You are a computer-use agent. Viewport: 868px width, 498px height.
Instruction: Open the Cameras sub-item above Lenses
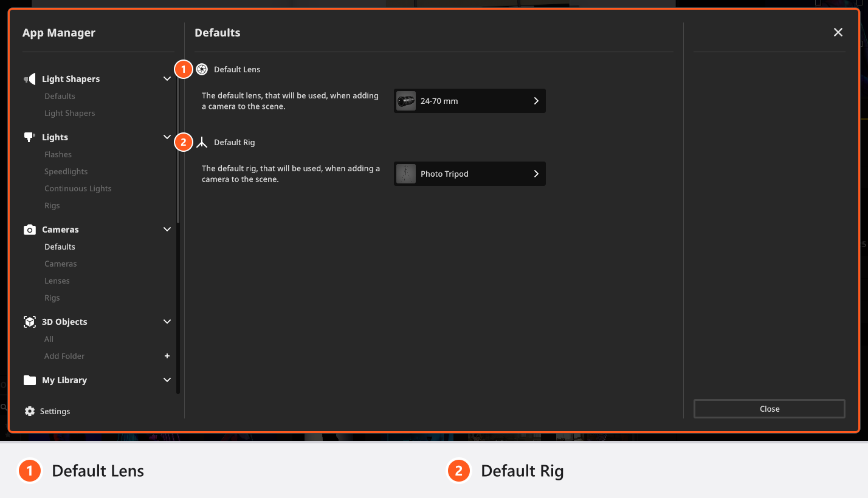[x=60, y=264]
